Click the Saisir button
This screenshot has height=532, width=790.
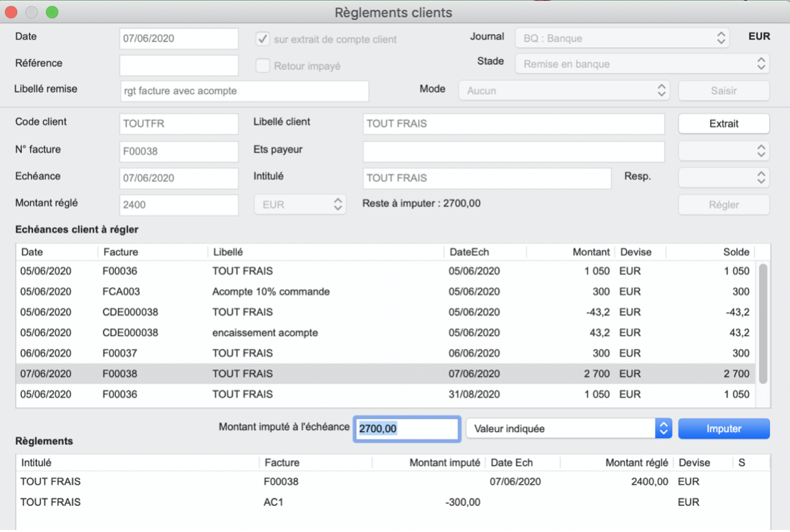point(724,90)
